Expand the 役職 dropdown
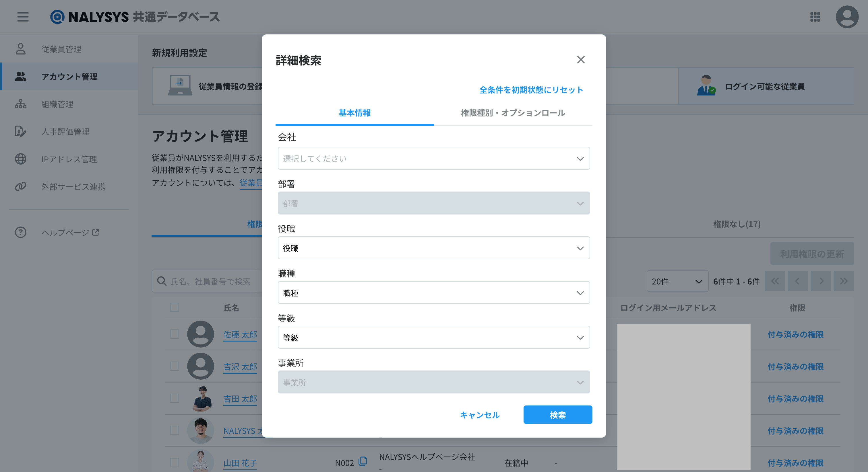This screenshot has height=472, width=868. coord(433,248)
